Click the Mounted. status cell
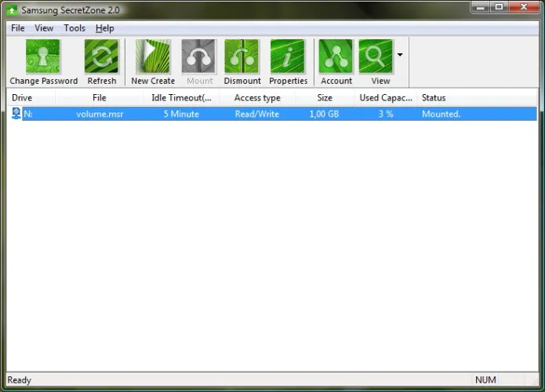The width and height of the screenshot is (545, 392). (x=441, y=114)
